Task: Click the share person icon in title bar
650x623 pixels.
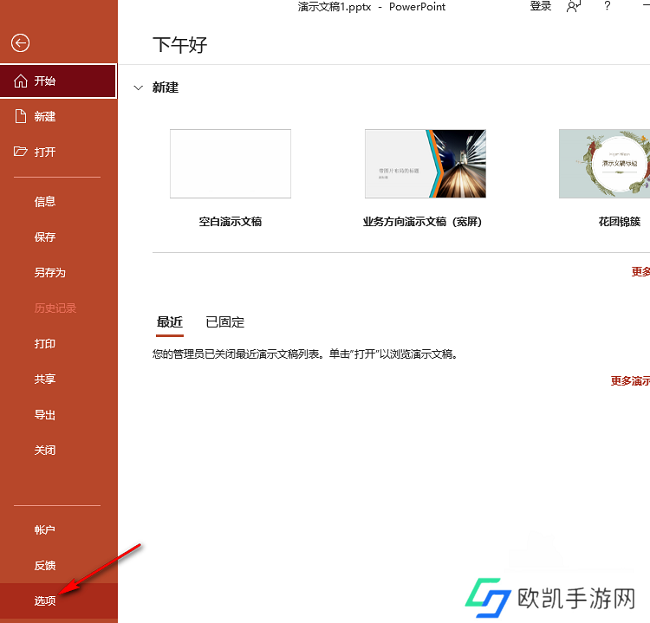Action: (x=574, y=6)
